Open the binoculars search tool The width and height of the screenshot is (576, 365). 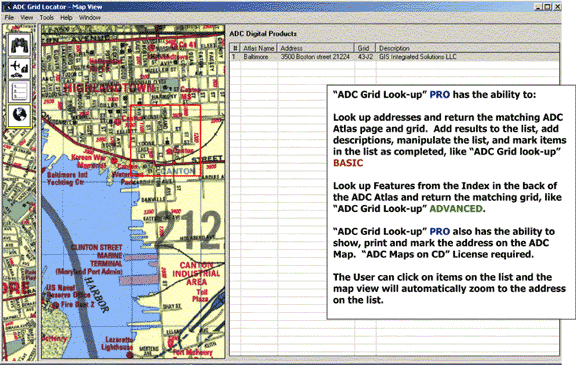[19, 46]
